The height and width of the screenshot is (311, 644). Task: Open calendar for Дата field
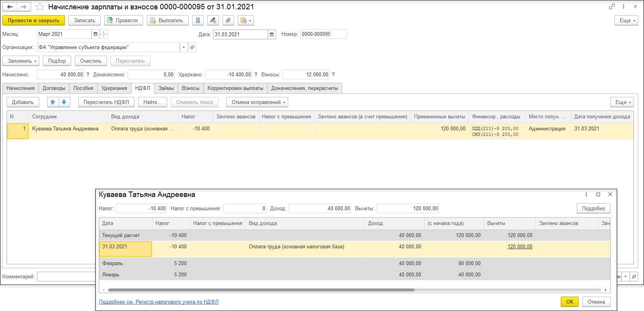coord(272,34)
